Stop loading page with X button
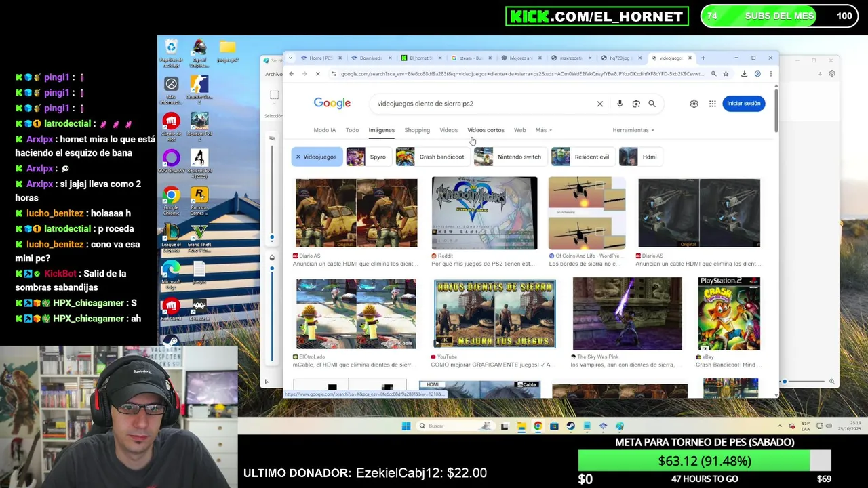868x488 pixels. click(317, 74)
